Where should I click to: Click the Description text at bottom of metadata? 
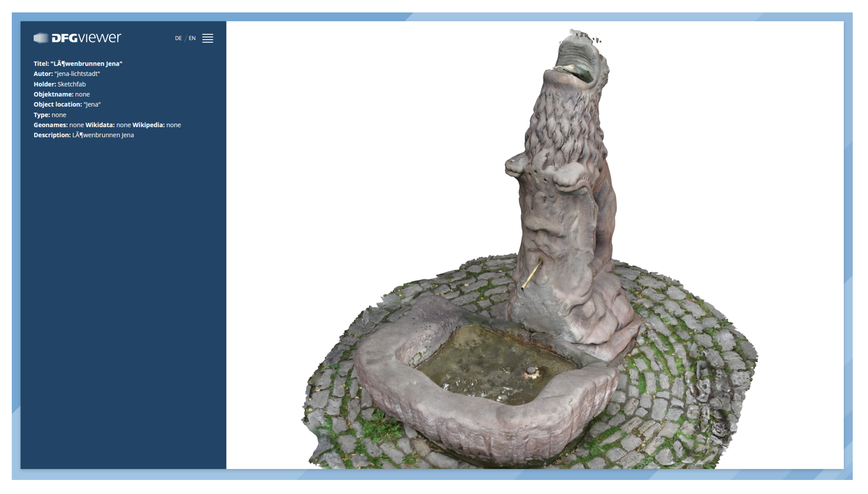click(x=103, y=135)
